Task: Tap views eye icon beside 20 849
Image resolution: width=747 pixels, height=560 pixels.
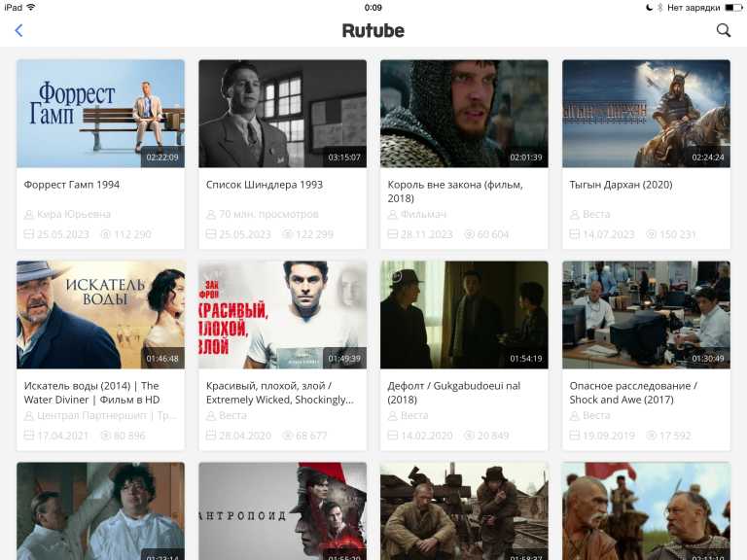Action: (469, 436)
